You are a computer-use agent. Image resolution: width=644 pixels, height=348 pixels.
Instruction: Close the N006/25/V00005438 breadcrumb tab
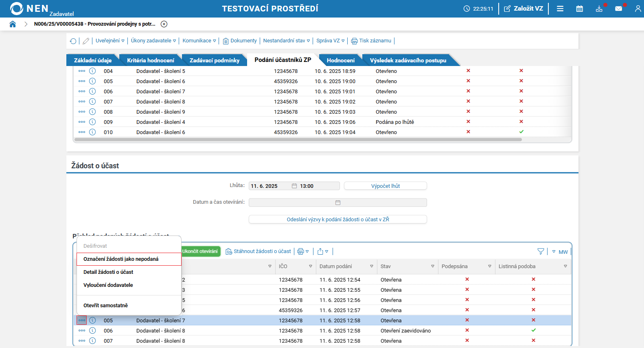[164, 24]
